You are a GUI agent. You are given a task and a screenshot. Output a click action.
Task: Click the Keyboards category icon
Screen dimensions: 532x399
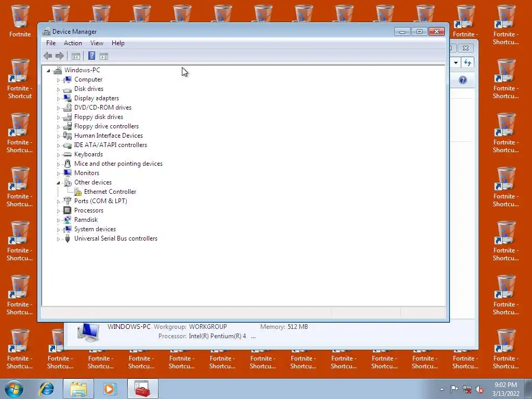pos(67,154)
